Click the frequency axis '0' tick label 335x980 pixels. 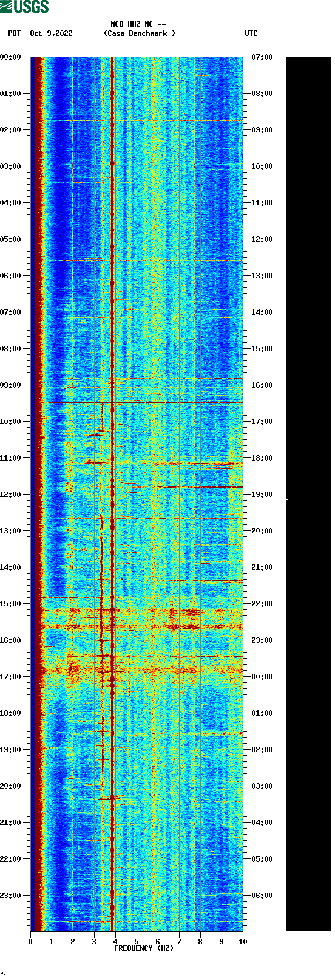[30, 942]
